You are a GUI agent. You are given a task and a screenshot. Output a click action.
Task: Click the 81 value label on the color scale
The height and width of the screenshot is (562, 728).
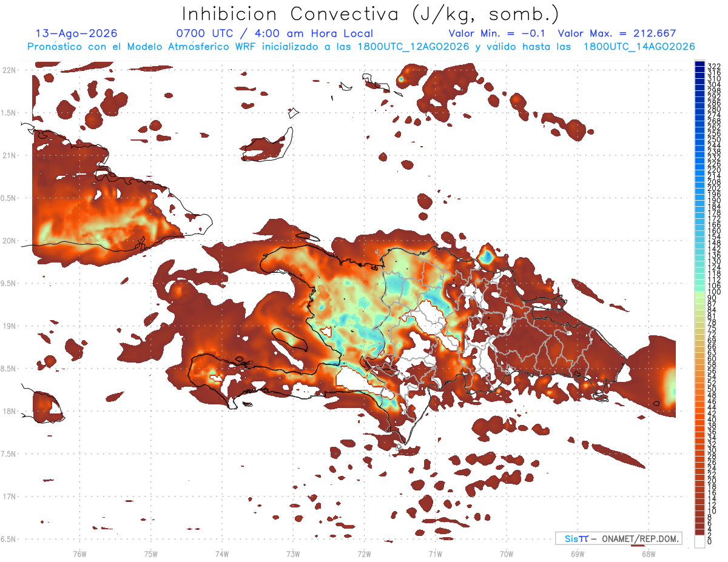coord(712,316)
